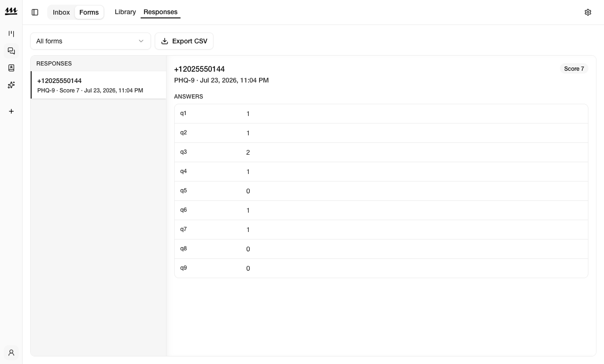Click the value 0 in the q9 row
This screenshot has height=364, width=604.
point(248,268)
